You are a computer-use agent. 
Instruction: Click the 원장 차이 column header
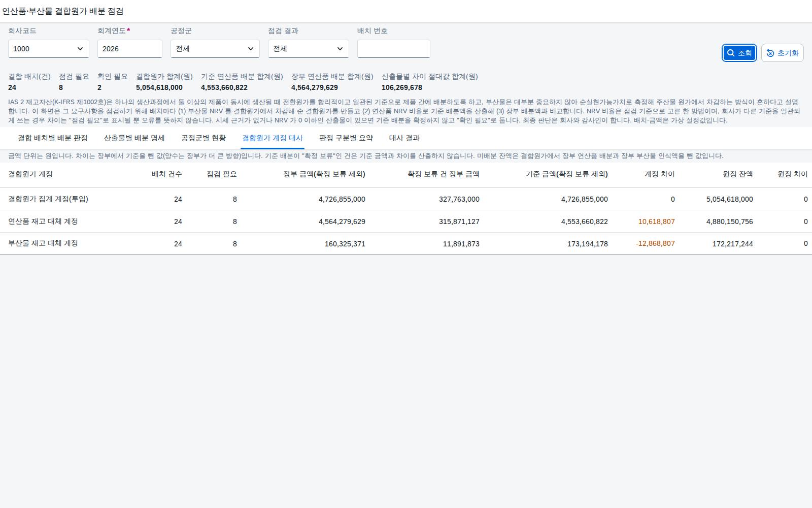tap(793, 174)
